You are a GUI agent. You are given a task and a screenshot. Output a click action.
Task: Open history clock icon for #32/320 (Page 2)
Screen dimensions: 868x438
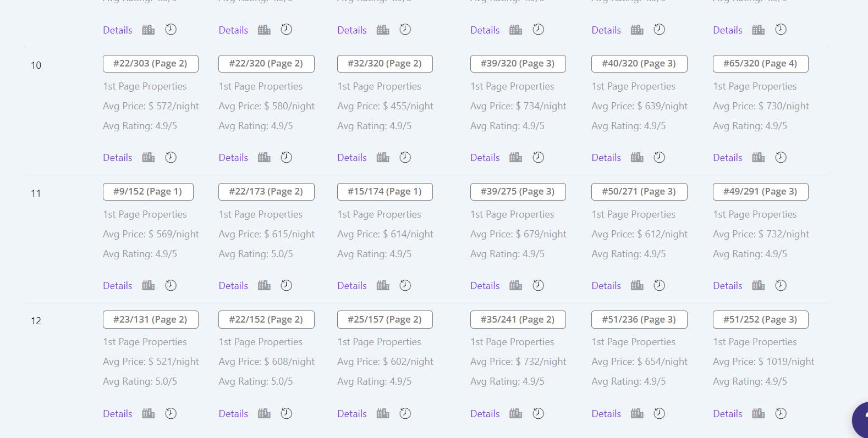click(x=405, y=157)
